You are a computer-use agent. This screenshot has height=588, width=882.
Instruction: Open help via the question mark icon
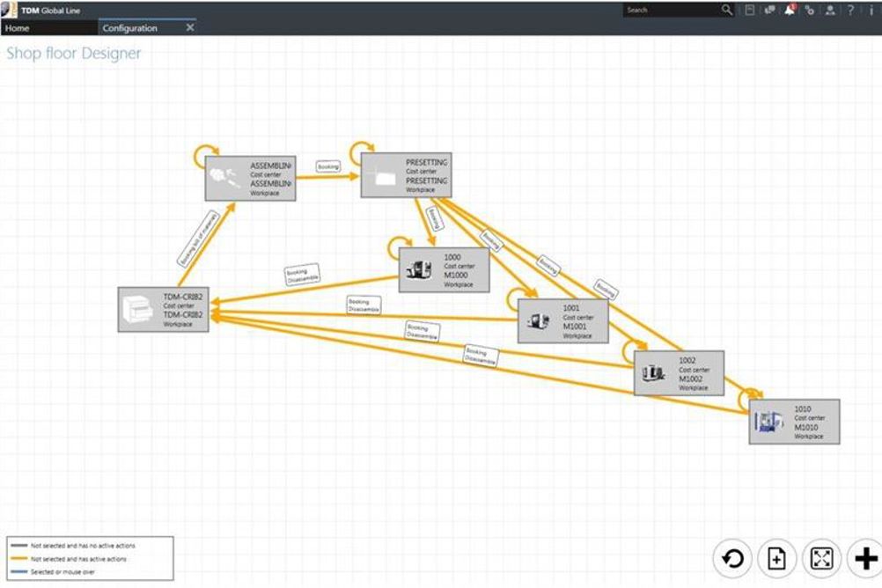point(850,11)
